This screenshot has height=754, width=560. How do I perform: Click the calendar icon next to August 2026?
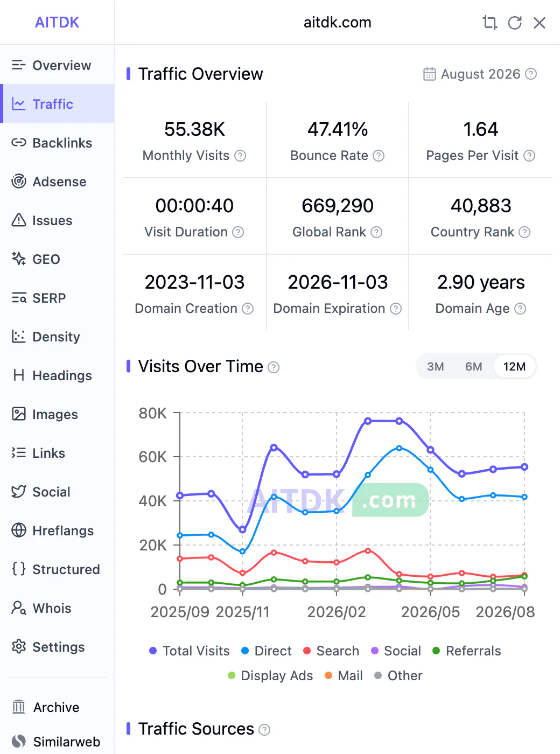[x=430, y=74]
